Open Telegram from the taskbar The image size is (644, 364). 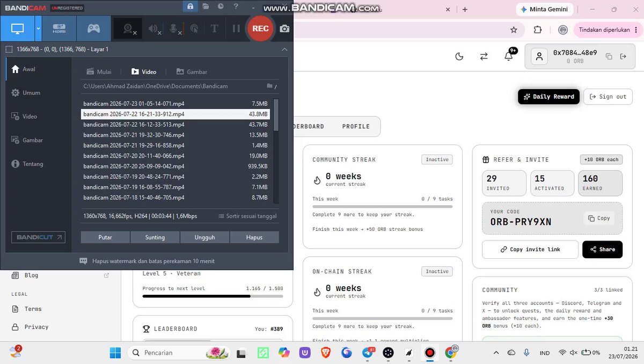[x=368, y=353]
